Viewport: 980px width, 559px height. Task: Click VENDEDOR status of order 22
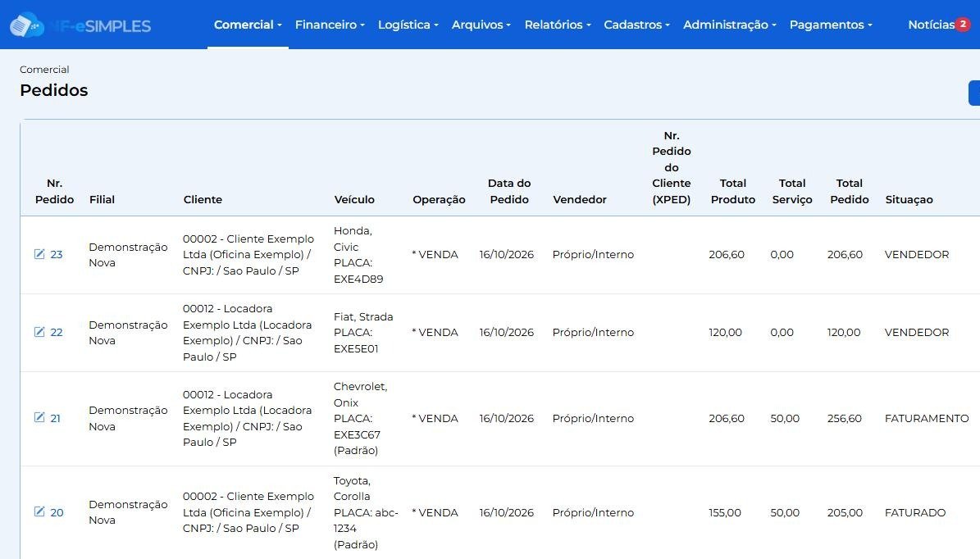click(x=916, y=332)
